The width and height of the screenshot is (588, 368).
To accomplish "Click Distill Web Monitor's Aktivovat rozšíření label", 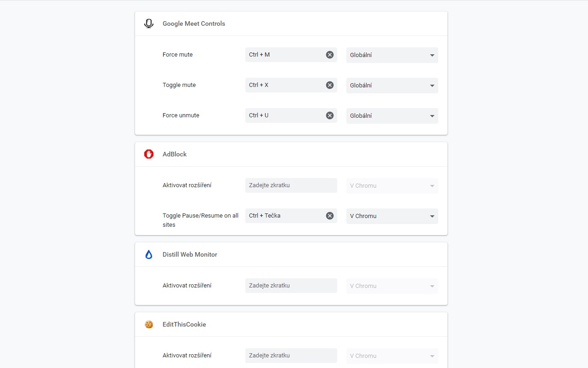I will pyautogui.click(x=187, y=286).
